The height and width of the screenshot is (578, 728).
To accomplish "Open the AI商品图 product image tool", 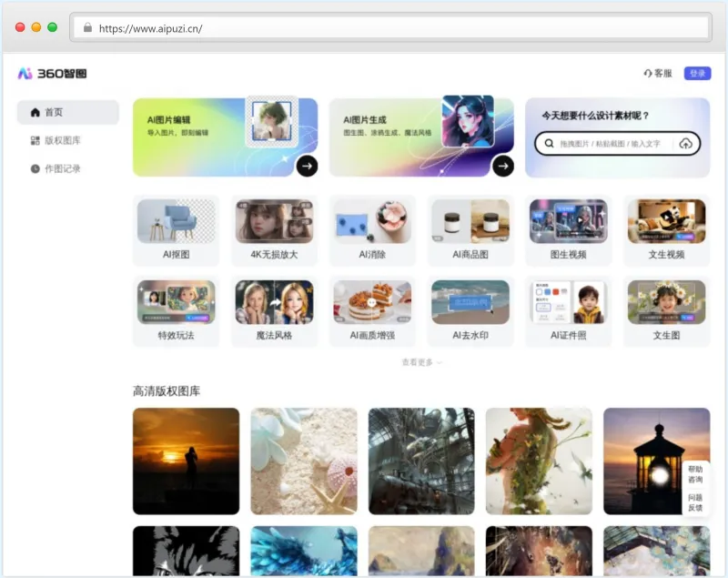I will coord(470,229).
